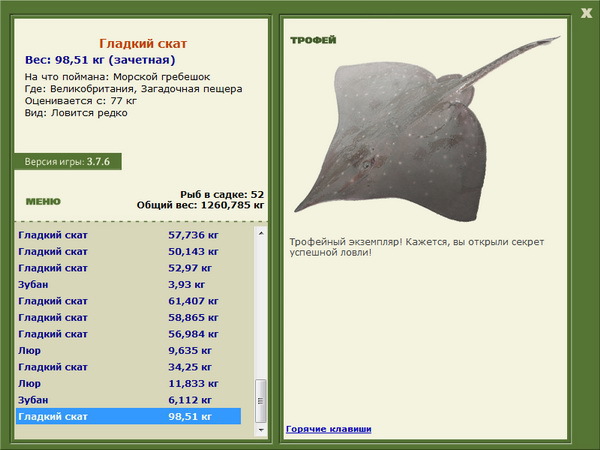Select the Гладкий скат 57,736 кг row
The width and height of the screenshot is (600, 450).
click(x=129, y=235)
